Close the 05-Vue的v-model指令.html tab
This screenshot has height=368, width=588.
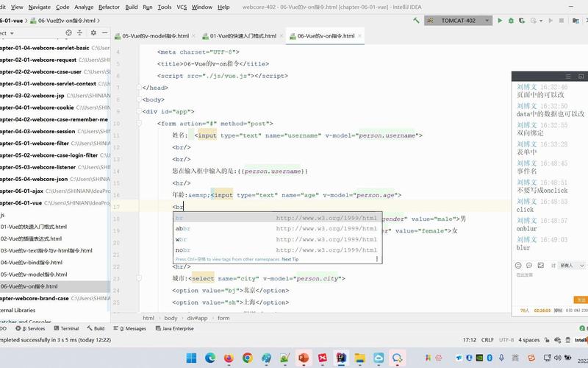click(x=193, y=36)
